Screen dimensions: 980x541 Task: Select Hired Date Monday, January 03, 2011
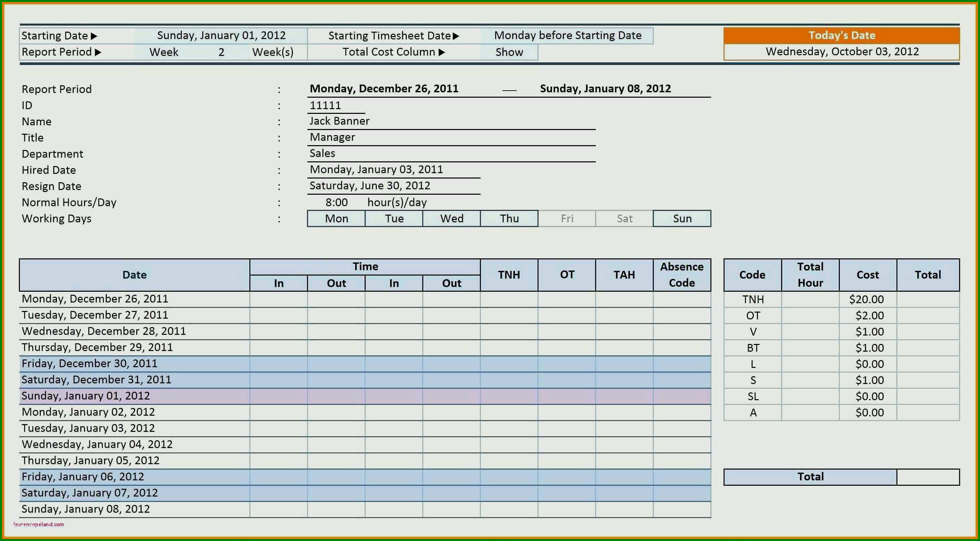394,169
